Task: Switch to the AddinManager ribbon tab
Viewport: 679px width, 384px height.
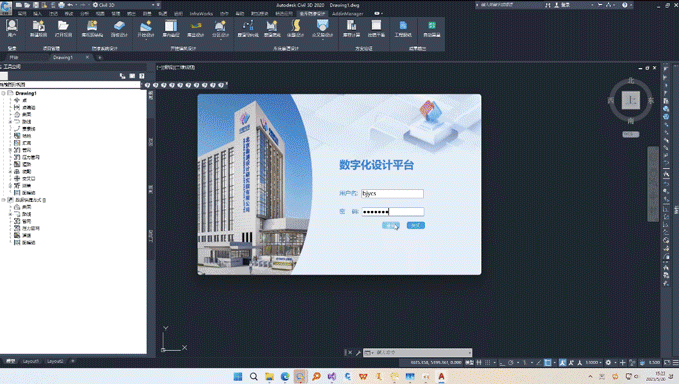Action: [348, 13]
